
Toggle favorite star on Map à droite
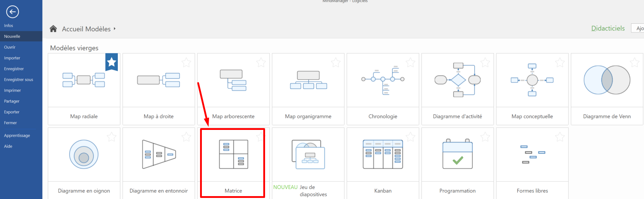(186, 63)
